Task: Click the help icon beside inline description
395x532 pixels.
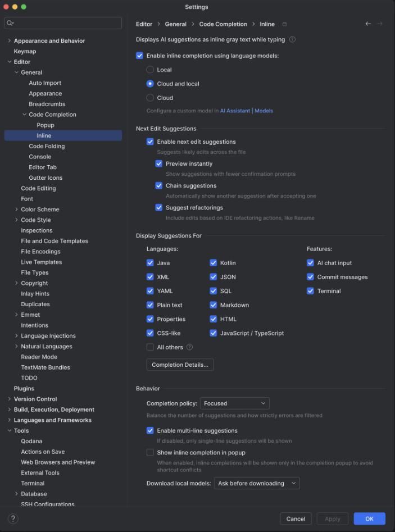Action: coord(292,39)
